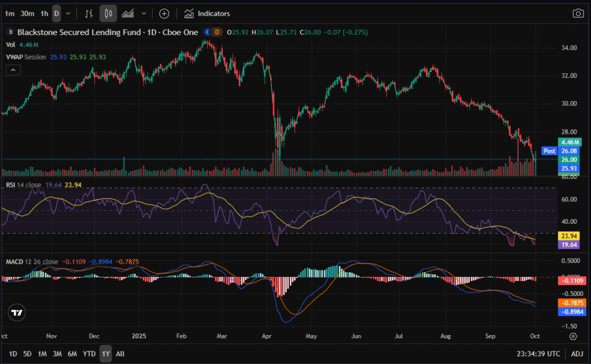591x364 pixels.
Task: Toggle the ADJ adjusted data button
Action: click(577, 354)
